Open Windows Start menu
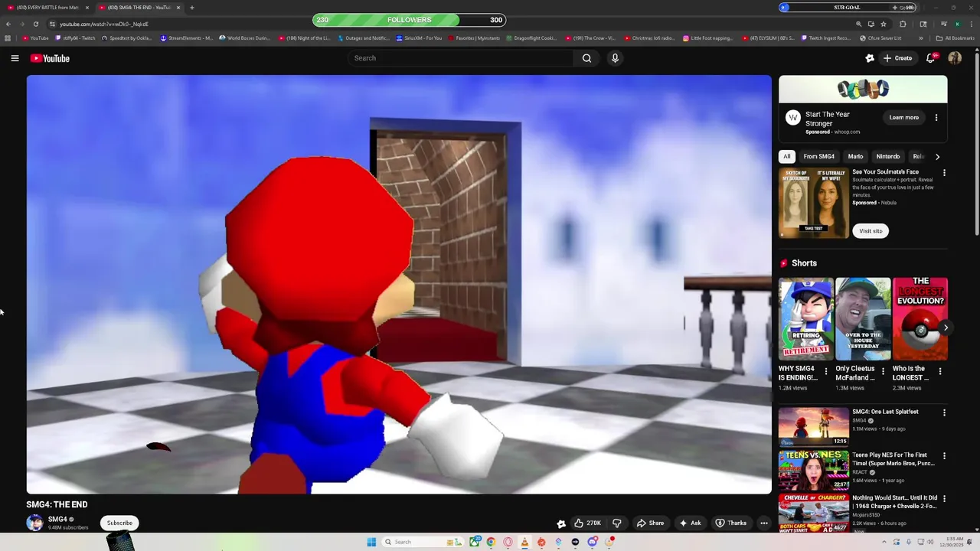The image size is (980, 551). point(371,542)
